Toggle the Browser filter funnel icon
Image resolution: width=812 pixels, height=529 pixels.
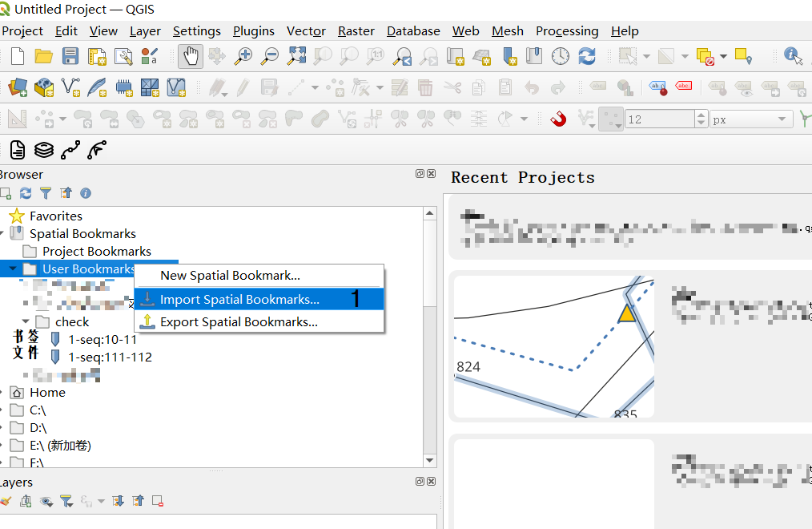pyautogui.click(x=46, y=193)
